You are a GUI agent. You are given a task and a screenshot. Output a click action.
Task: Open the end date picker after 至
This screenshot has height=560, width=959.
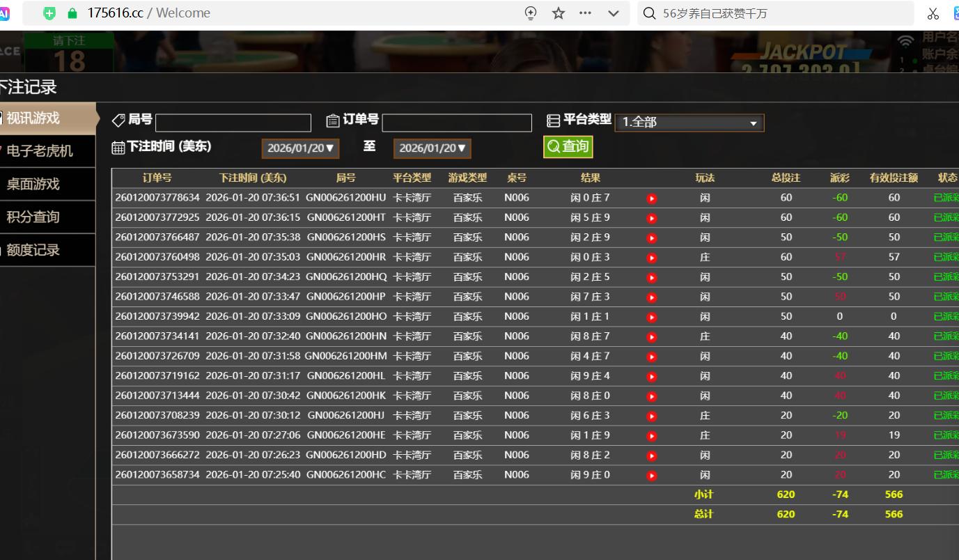[x=432, y=148]
